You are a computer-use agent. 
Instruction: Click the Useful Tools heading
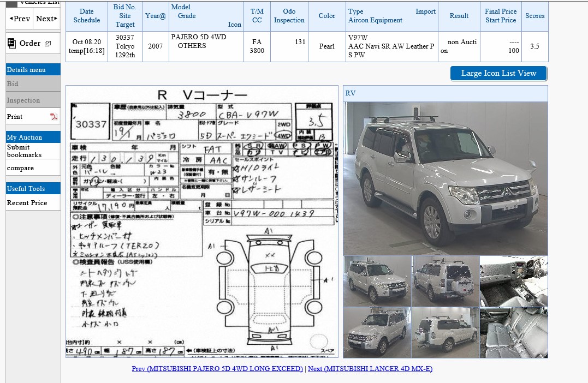33,189
